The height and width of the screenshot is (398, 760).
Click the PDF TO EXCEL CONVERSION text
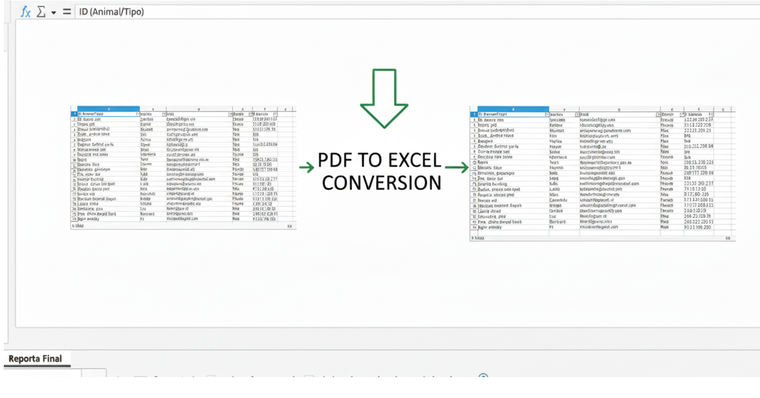380,171
